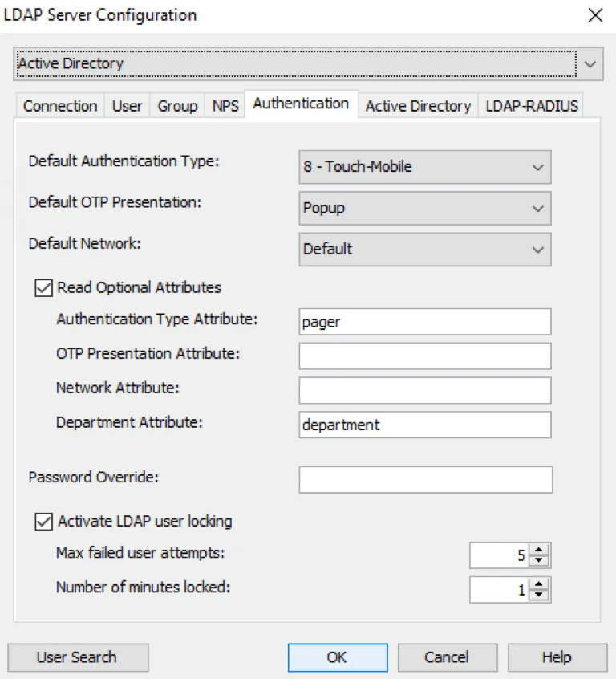The image size is (616, 679).
Task: Click the Password Override input field
Action: point(425,478)
